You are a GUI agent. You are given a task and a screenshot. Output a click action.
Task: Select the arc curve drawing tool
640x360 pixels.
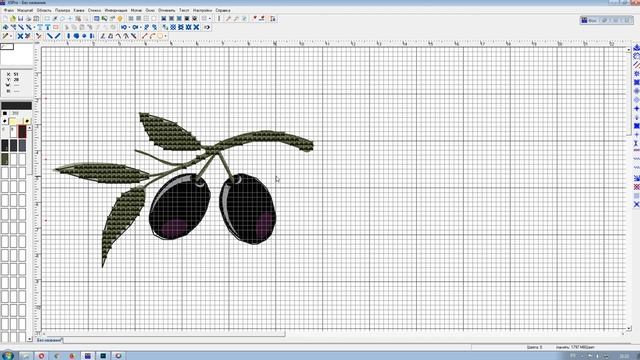(152, 36)
